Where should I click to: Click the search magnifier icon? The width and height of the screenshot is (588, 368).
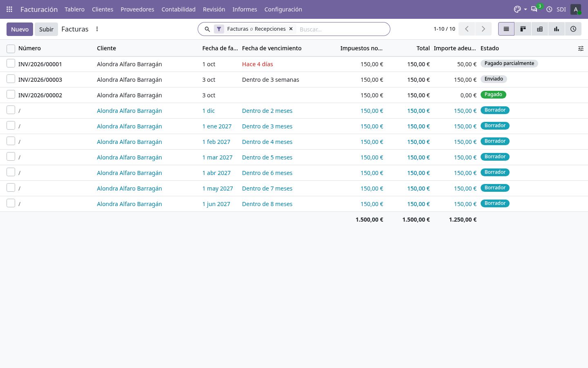[x=207, y=29]
